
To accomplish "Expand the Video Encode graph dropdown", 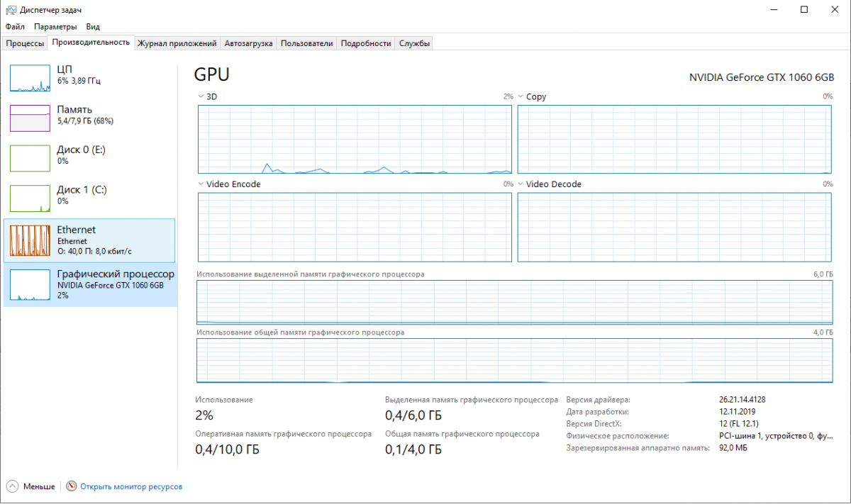I will point(201,184).
